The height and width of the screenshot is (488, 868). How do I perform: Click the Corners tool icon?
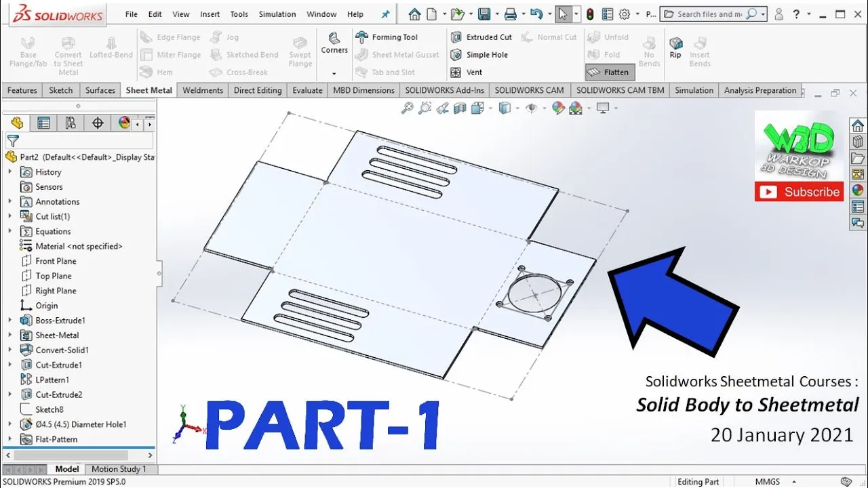click(334, 38)
